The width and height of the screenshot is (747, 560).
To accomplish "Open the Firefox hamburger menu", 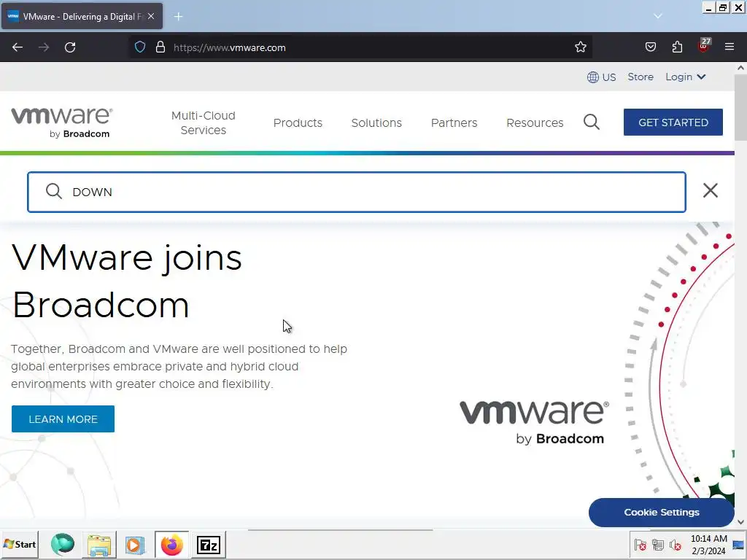I will coord(729,47).
